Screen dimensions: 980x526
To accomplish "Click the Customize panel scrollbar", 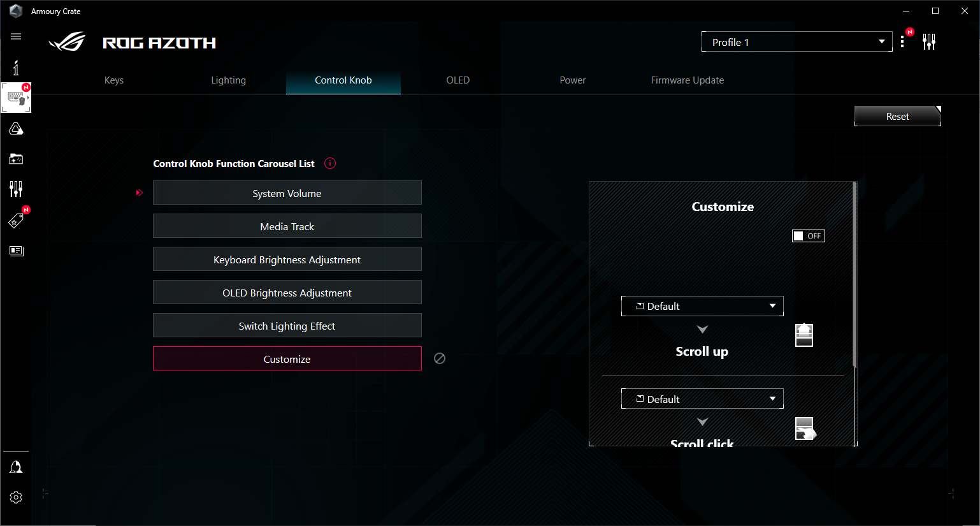I will coord(854,275).
